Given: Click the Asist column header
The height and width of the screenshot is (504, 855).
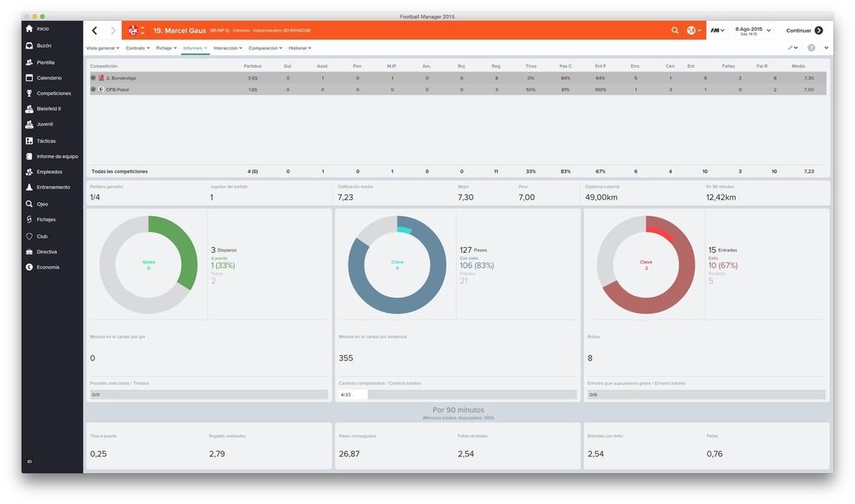Looking at the screenshot, I should [322, 66].
